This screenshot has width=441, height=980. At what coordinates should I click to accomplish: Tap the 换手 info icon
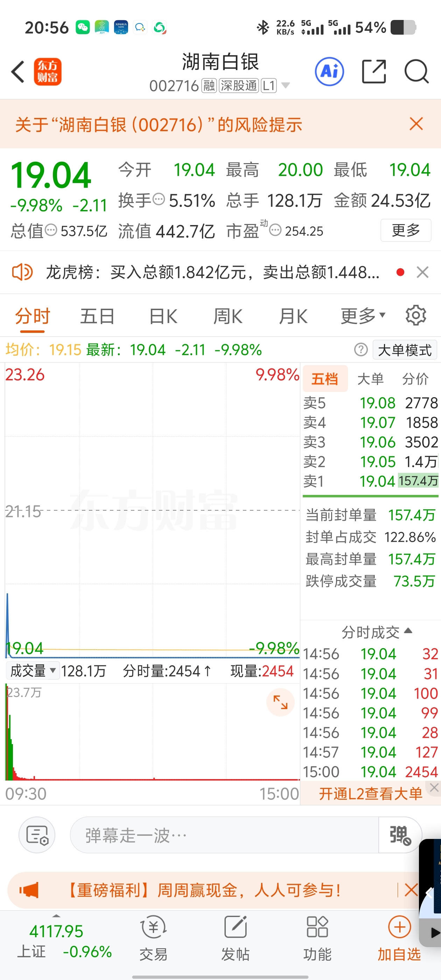click(159, 199)
